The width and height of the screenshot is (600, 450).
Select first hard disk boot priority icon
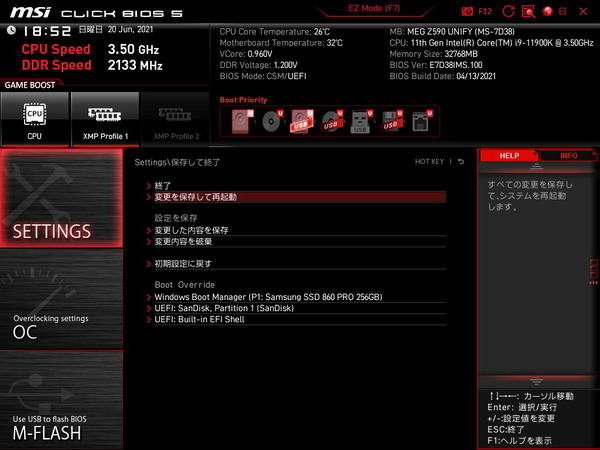pos(242,121)
